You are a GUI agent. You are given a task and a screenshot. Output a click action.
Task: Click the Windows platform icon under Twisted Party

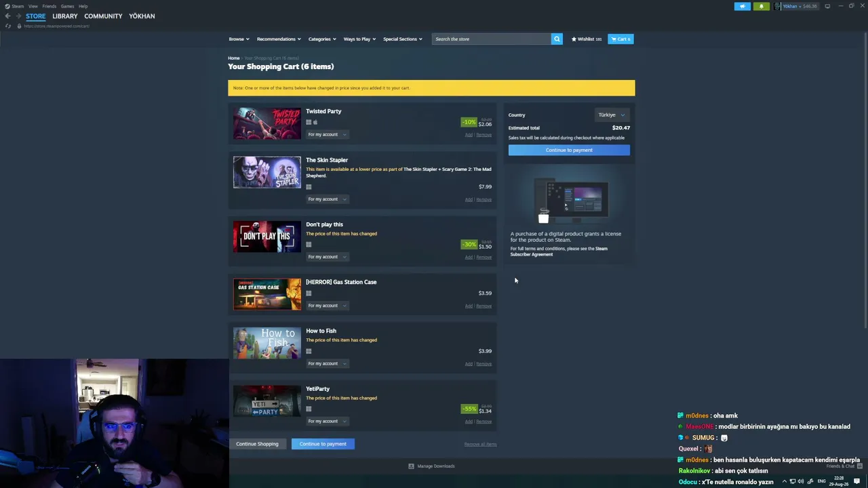coord(309,122)
